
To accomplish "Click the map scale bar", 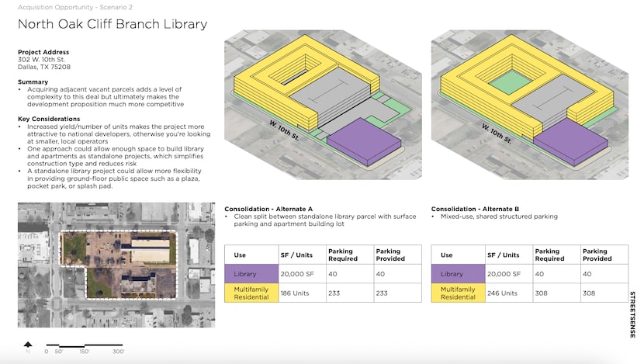I will [85, 345].
